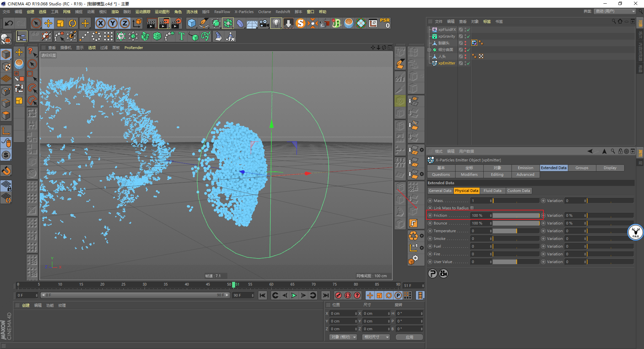Toggle xpEmitter enabled checkmark
644x349 pixels.
469,63
